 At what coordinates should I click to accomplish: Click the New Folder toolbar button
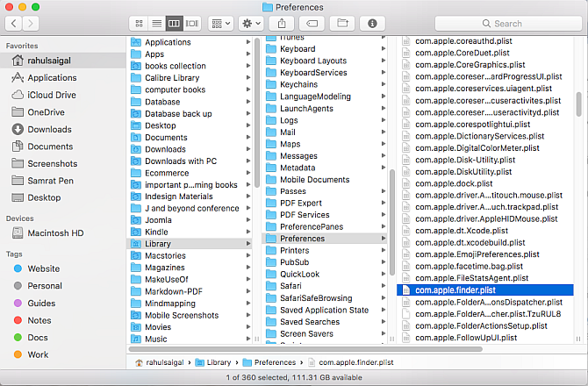pyautogui.click(x=342, y=24)
